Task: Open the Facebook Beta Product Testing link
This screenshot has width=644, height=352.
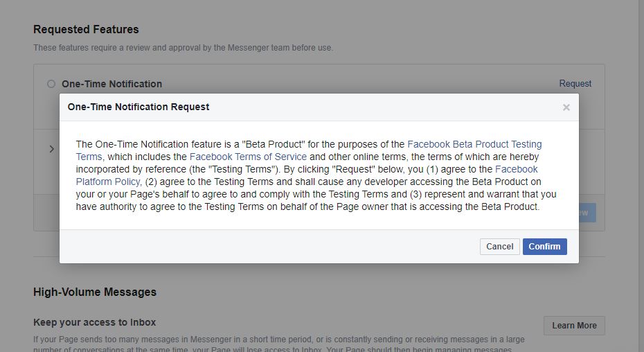Action: [x=474, y=144]
